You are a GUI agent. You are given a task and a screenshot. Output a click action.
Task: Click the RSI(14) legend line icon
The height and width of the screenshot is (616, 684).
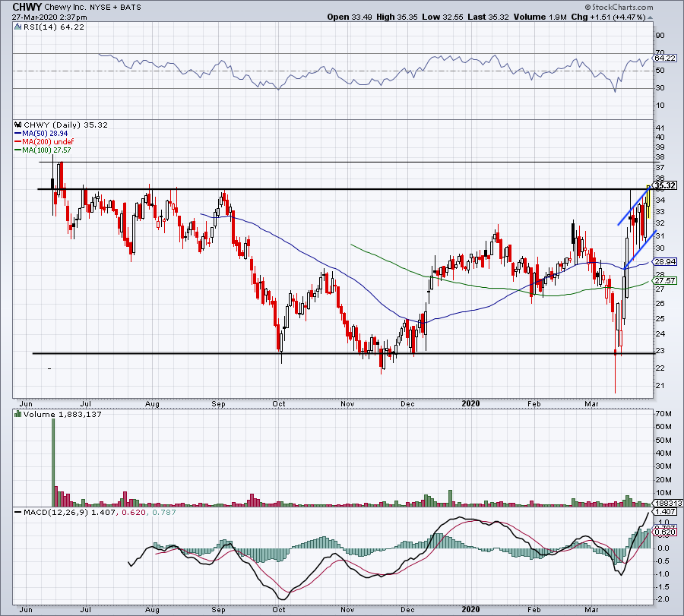[18, 27]
